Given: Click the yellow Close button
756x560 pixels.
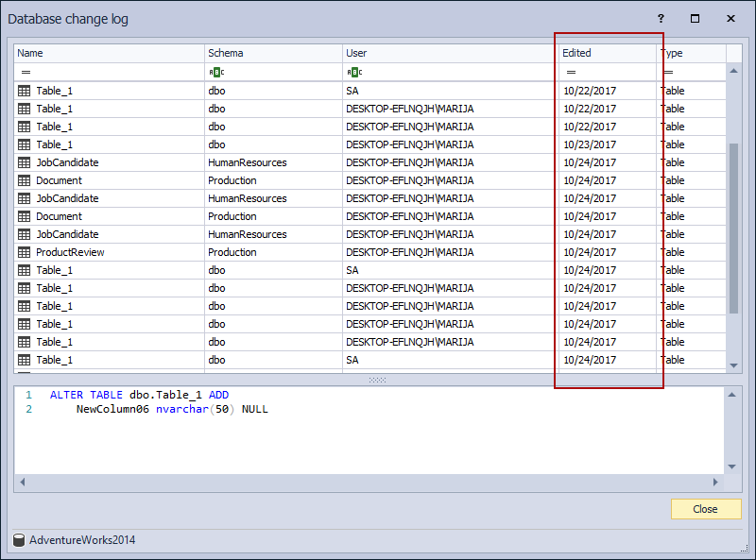Looking at the screenshot, I should (x=706, y=509).
